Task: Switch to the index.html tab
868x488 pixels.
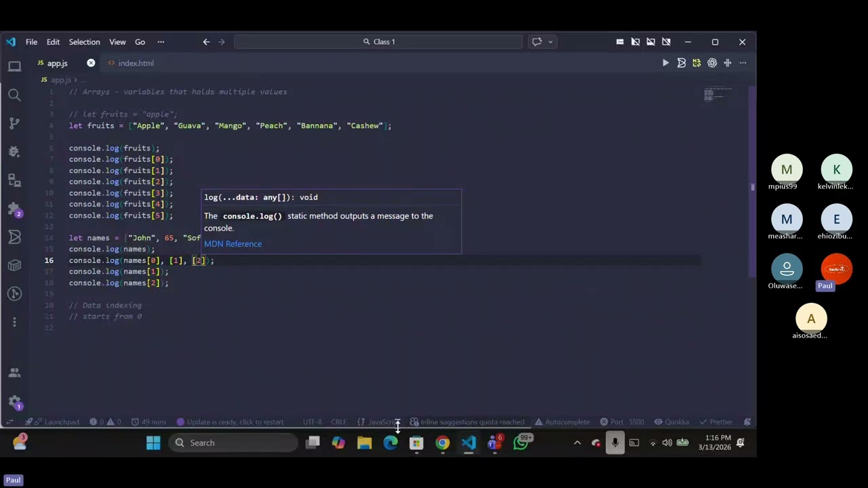Action: click(x=136, y=63)
